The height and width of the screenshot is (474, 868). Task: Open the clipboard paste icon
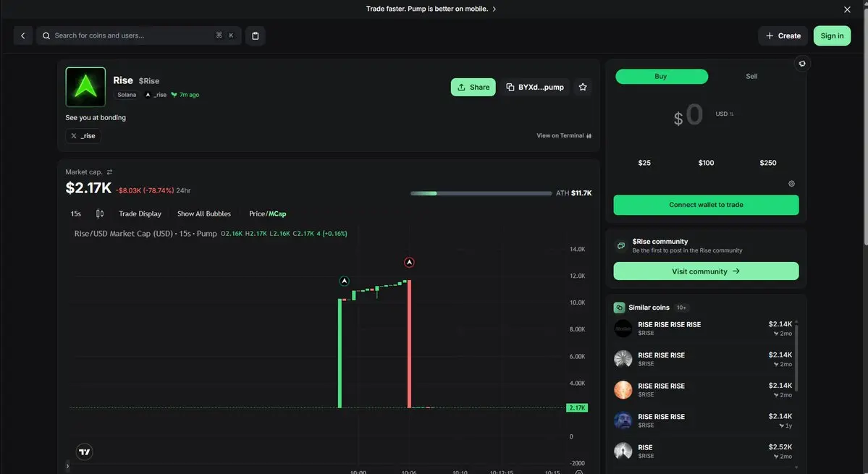click(256, 35)
